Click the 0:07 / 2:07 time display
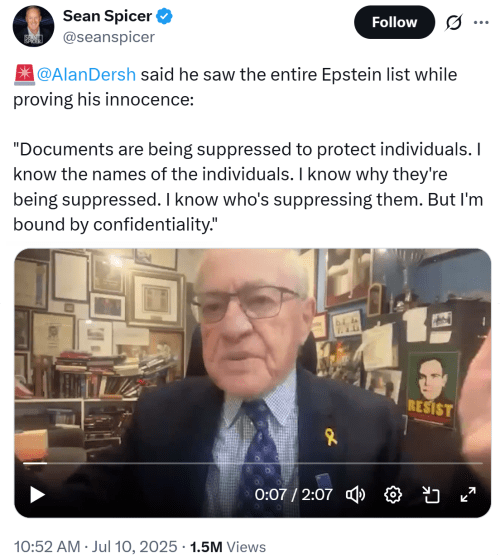Viewport: 500px width, 558px height. [293, 495]
